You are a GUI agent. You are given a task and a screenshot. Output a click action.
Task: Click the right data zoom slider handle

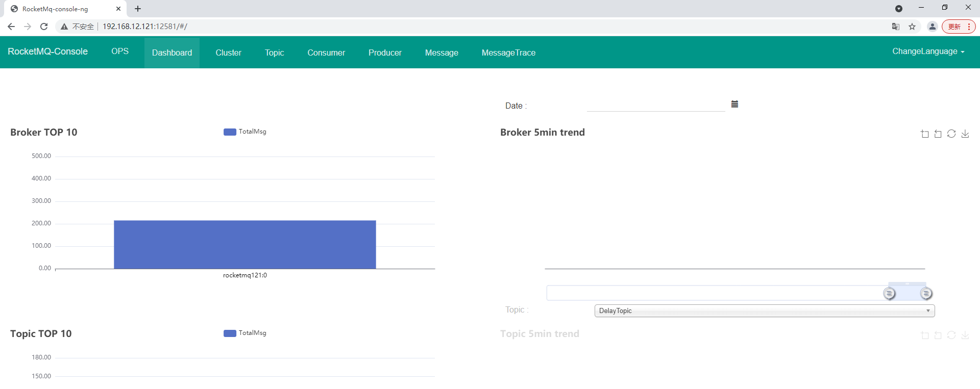coord(926,294)
